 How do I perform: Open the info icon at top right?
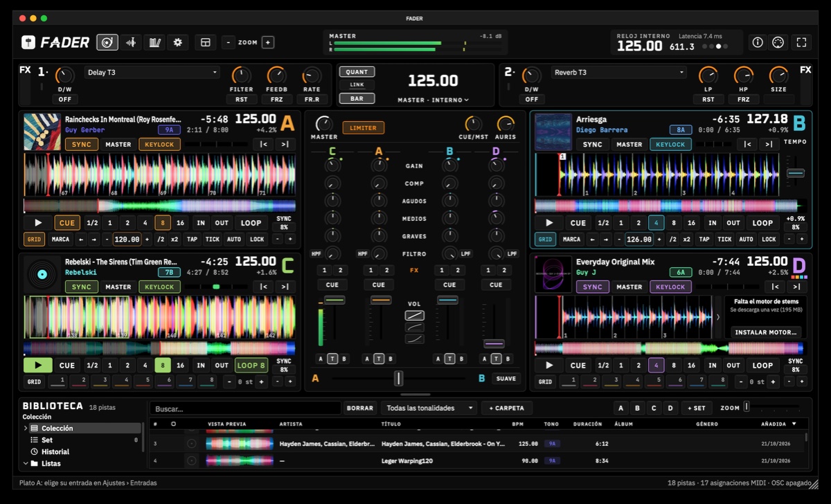click(758, 42)
